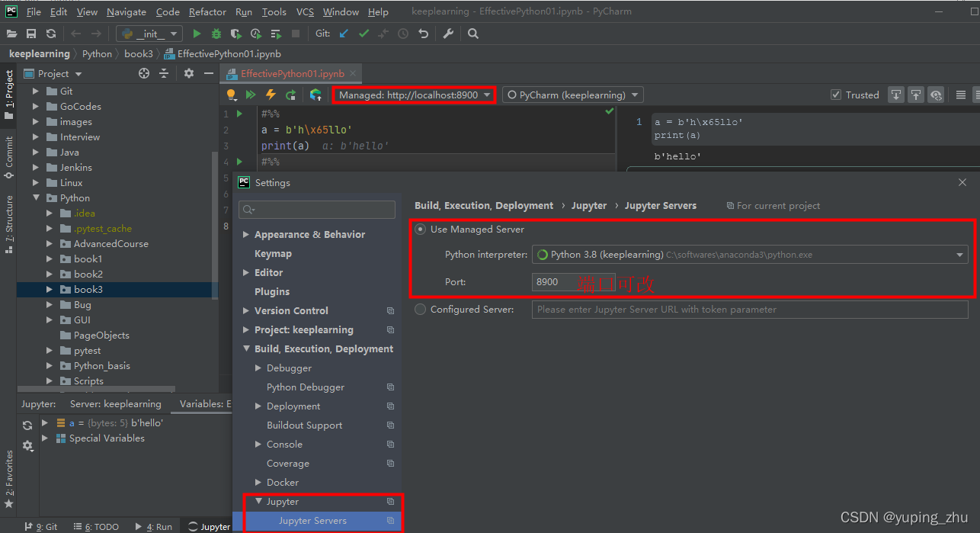
Task: Close the EffectivePython01.ipynb tab
Action: pos(353,74)
